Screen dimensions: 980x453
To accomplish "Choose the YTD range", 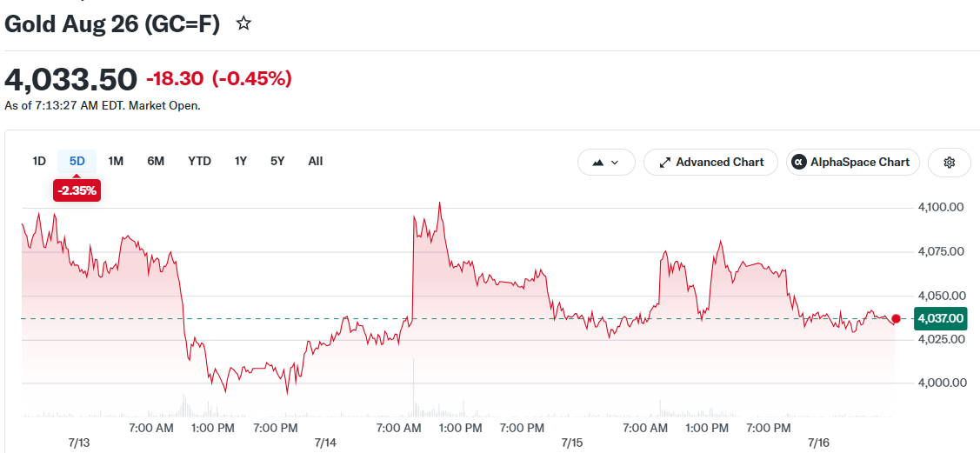I will pyautogui.click(x=199, y=161).
